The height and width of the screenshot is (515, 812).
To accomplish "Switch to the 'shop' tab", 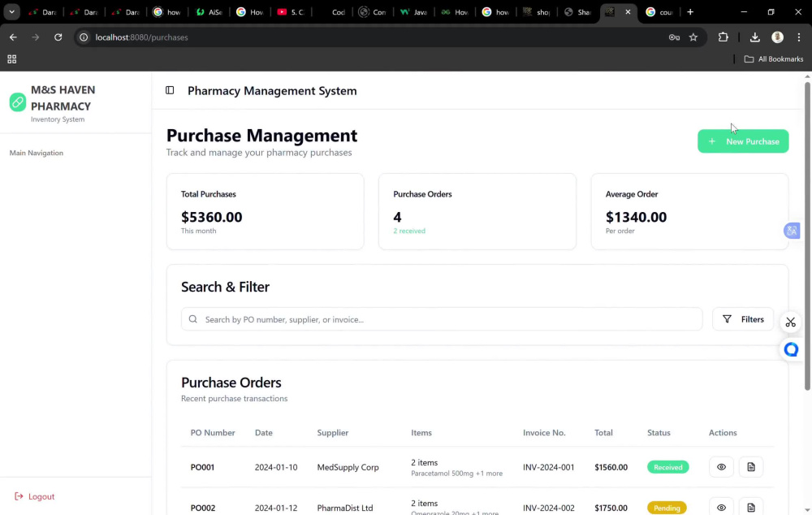I will tap(537, 12).
